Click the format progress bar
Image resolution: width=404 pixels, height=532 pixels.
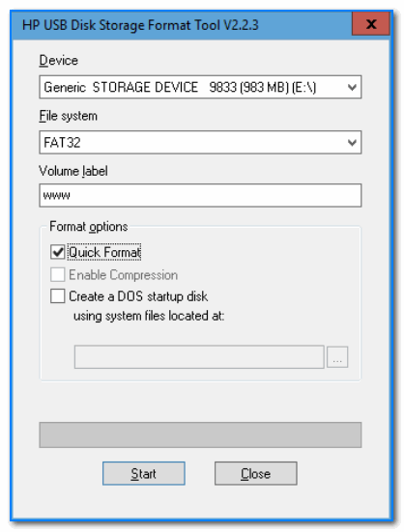[200, 434]
